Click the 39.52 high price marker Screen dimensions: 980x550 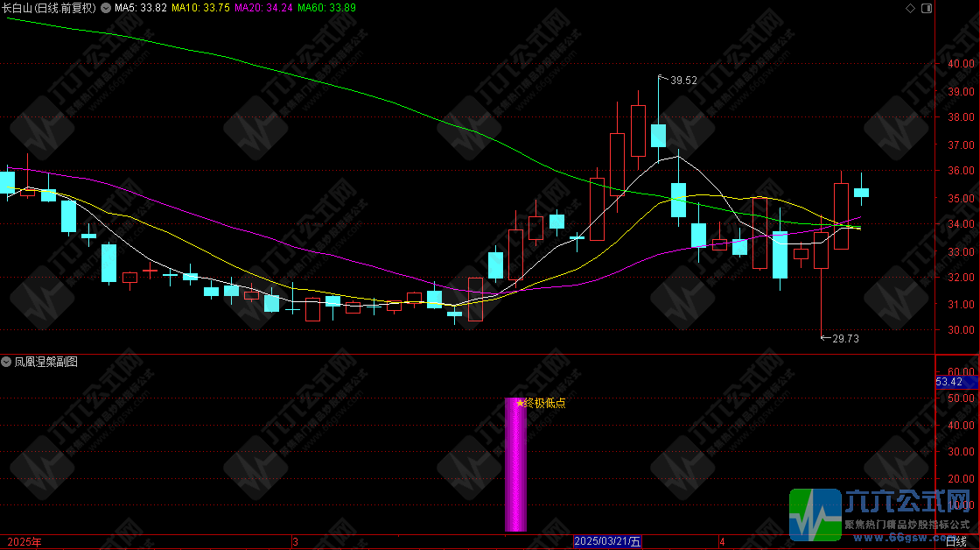pos(683,81)
